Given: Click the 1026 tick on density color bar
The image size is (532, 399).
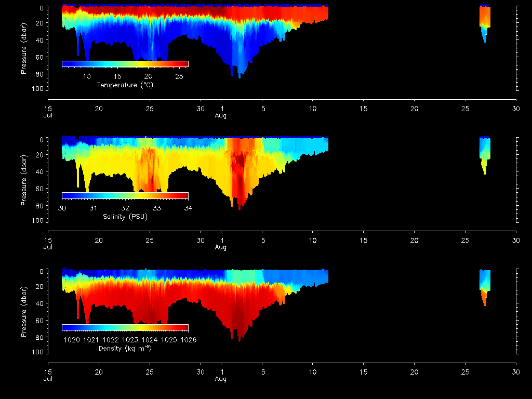Looking at the screenshot, I should [x=188, y=340].
